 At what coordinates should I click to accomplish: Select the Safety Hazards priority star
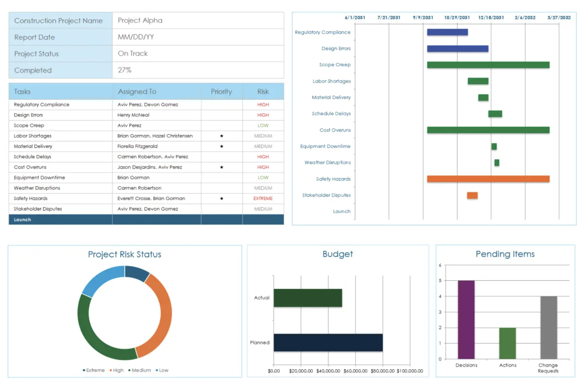coord(222,199)
